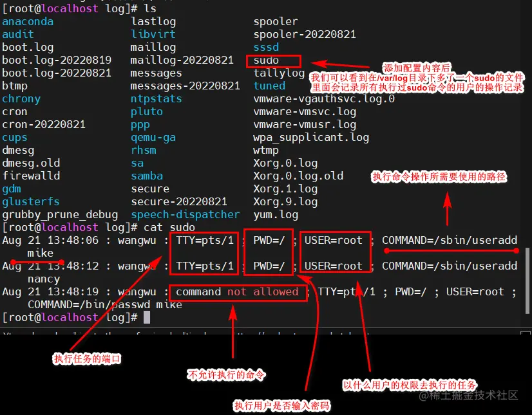Click the 'yum.log' file name
This screenshot has width=532, height=415.
pos(276,215)
